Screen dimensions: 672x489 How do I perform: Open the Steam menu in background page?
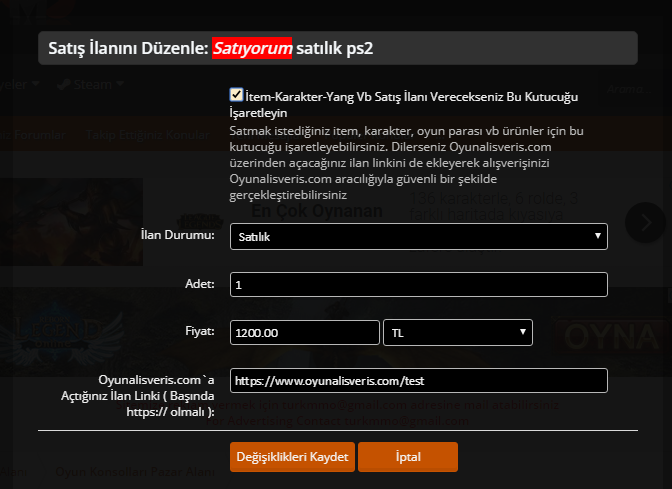[91, 84]
